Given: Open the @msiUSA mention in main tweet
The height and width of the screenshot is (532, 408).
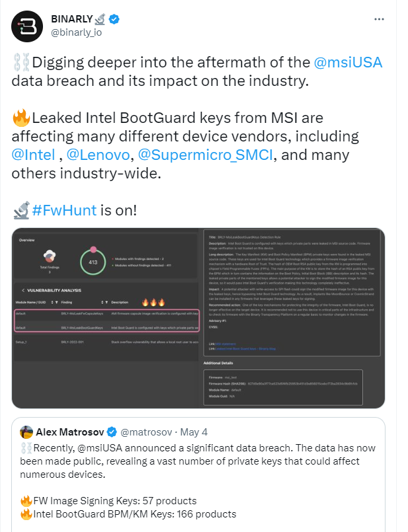Looking at the screenshot, I should click(348, 63).
